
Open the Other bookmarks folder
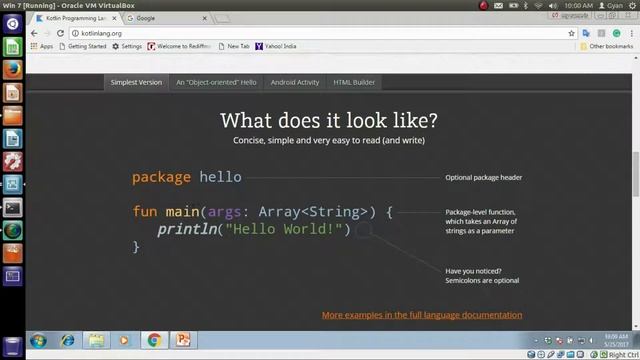coord(607,46)
